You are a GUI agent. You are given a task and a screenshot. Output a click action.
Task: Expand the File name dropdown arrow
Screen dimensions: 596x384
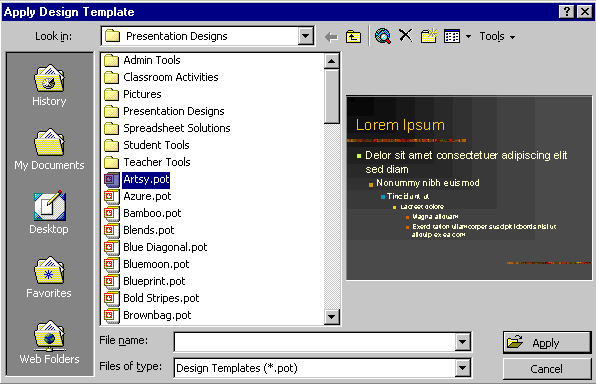463,342
